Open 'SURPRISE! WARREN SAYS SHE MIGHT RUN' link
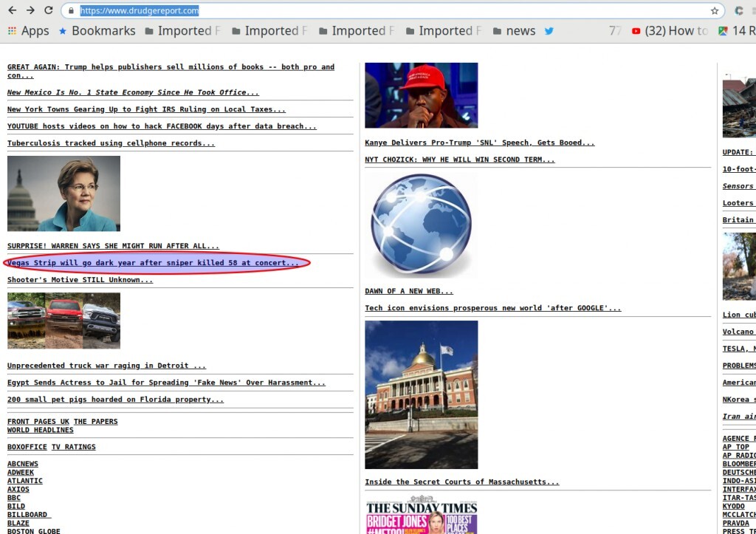Screen dimensions: 756x534 point(113,246)
